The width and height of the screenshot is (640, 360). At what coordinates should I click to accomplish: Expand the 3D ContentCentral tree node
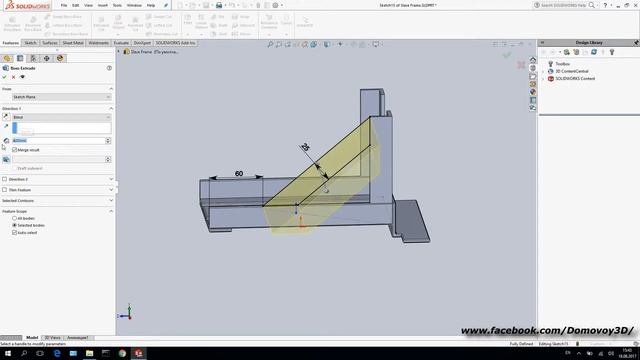point(543,71)
